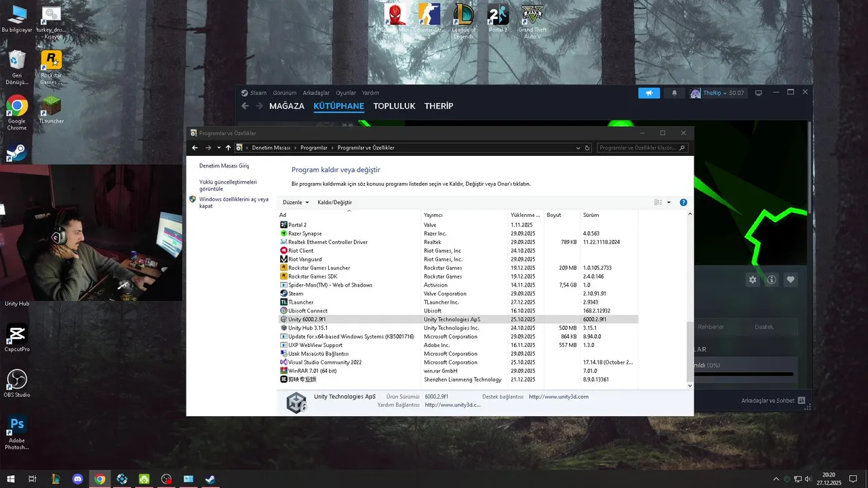The height and width of the screenshot is (488, 868).
Task: Open League of Legends desktop shortcut
Action: [x=464, y=21]
